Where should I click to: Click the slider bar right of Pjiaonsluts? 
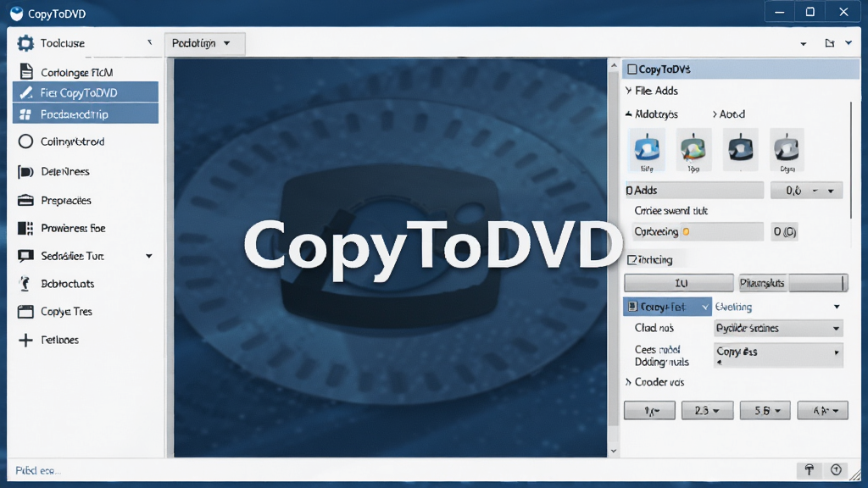(818, 283)
